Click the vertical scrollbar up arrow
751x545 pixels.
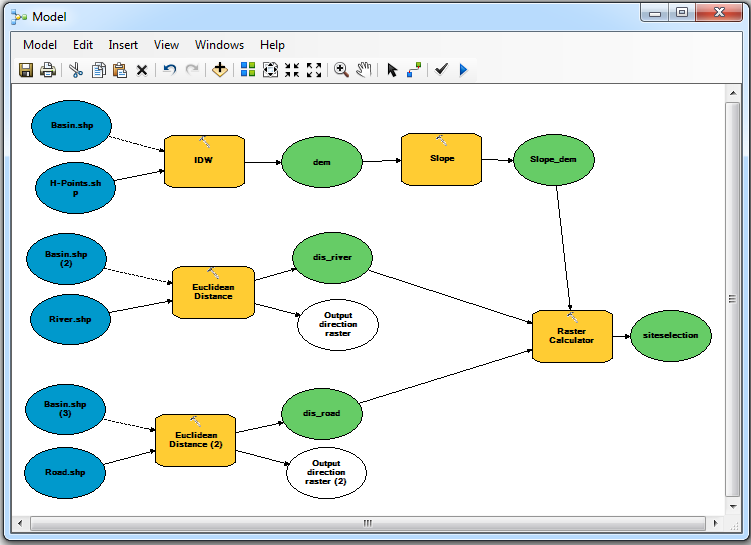(x=733, y=93)
